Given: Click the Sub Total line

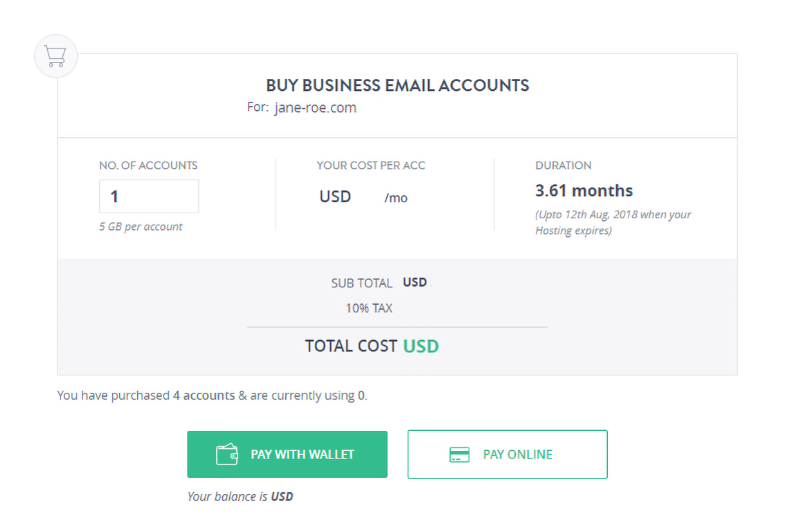Looking at the screenshot, I should click(379, 283).
